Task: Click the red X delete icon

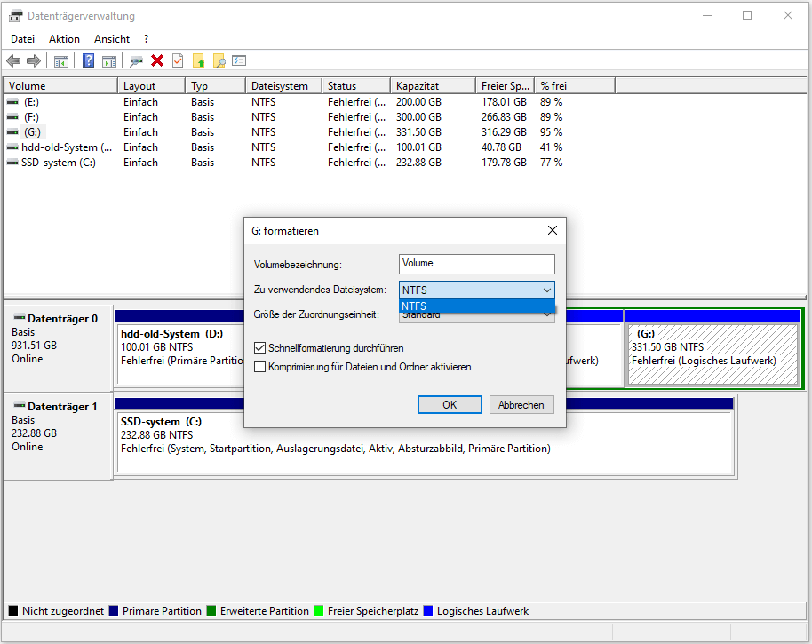Action: point(157,60)
